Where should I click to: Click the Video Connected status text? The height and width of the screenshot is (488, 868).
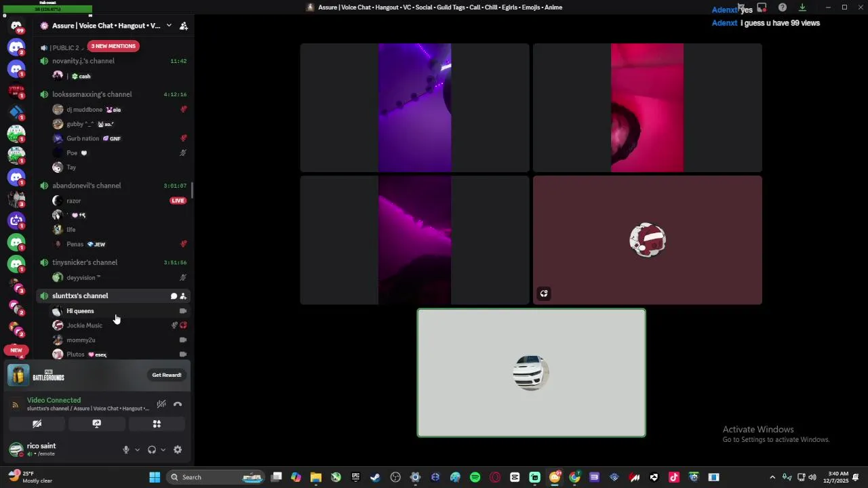54,401
